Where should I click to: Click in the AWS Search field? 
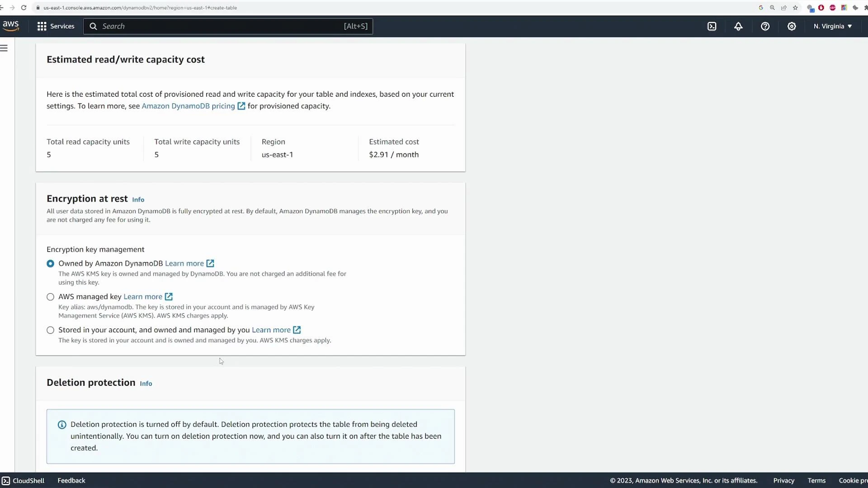(222, 26)
